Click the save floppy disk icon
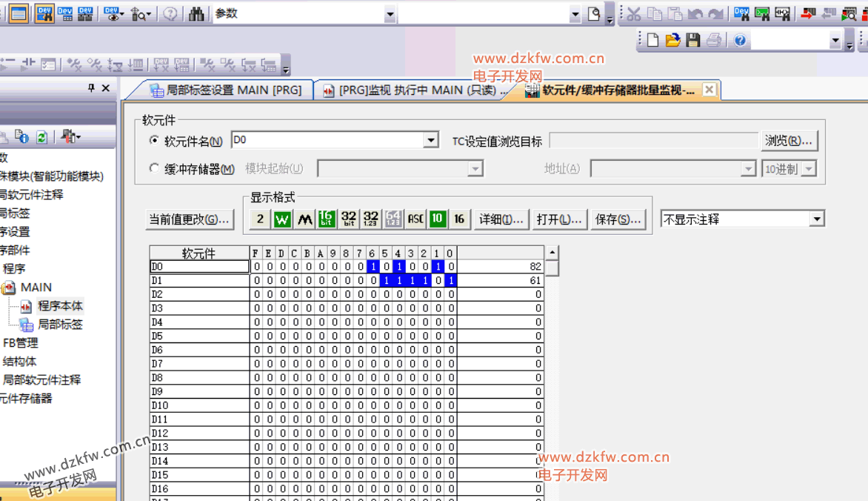This screenshot has width=868, height=501. pyautogui.click(x=693, y=41)
